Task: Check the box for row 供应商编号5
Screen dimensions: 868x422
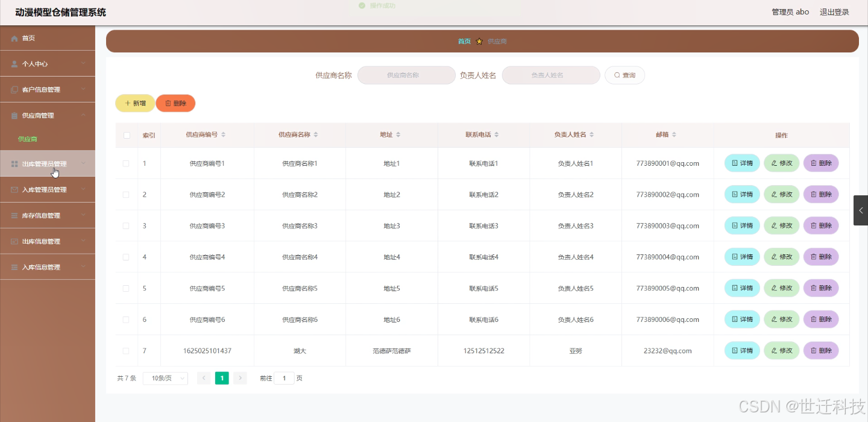Action: 126,288
